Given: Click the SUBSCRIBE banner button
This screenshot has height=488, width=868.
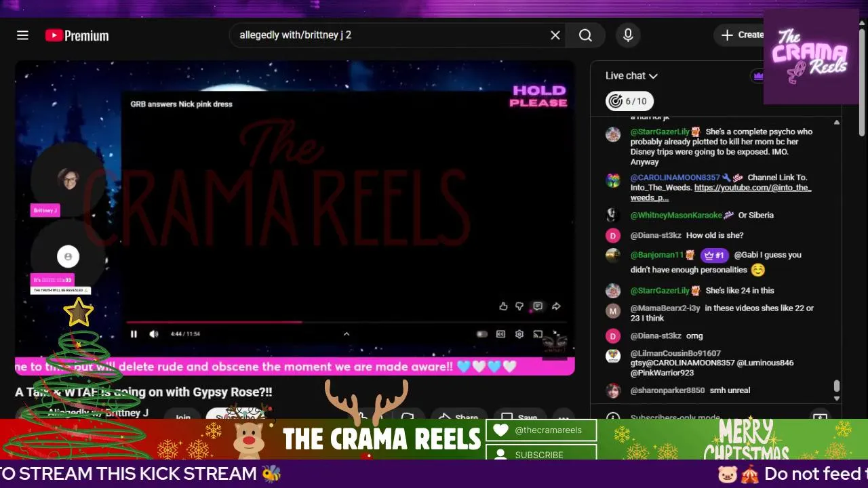Looking at the screenshot, I should tap(541, 454).
